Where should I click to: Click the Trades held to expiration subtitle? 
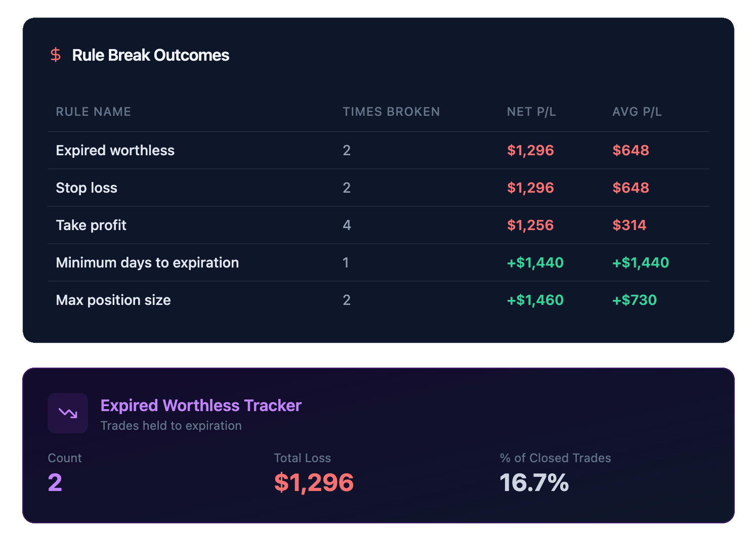[171, 425]
